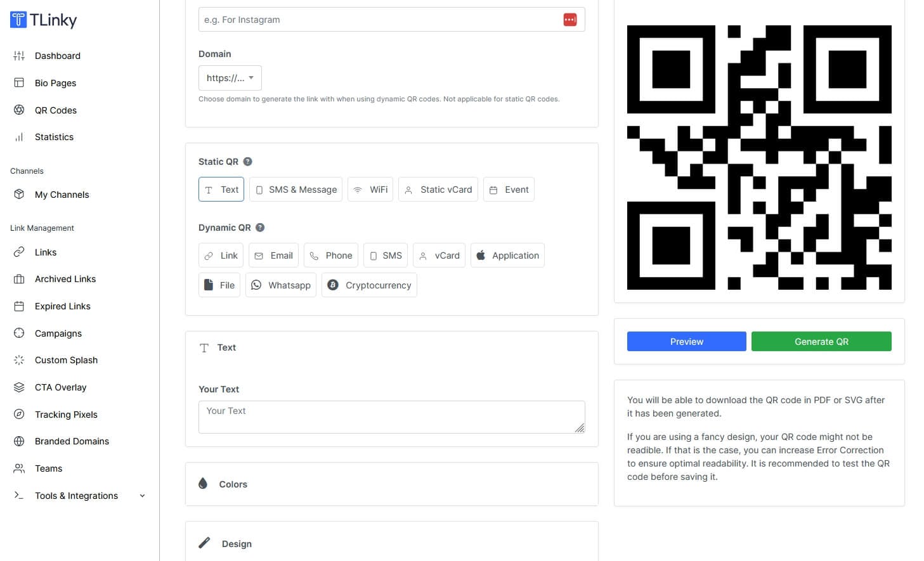Click the CTA Overlay layers icon
Image resolution: width=924 pixels, height=561 pixels.
tap(19, 387)
